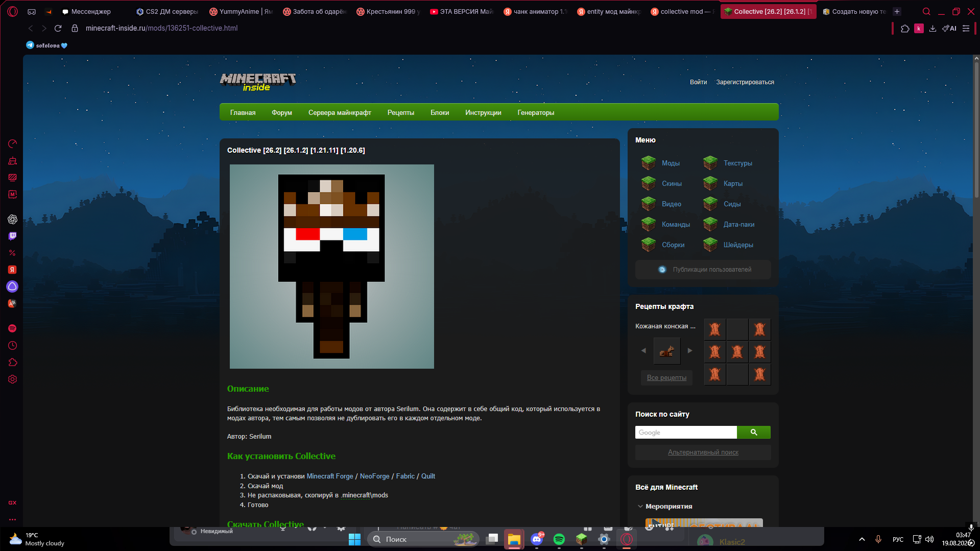The image size is (980, 551).
Task: Click the percent deals icon in sidebar
Action: [13, 253]
